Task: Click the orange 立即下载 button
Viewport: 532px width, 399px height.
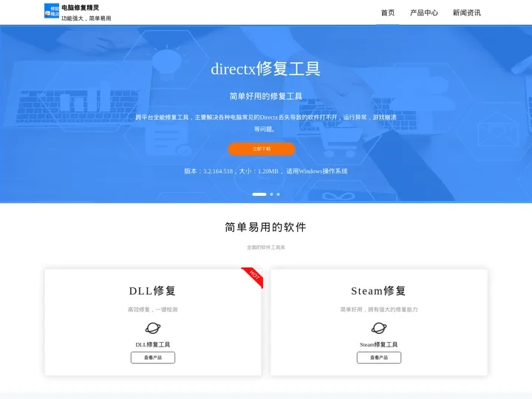Action: click(x=262, y=149)
